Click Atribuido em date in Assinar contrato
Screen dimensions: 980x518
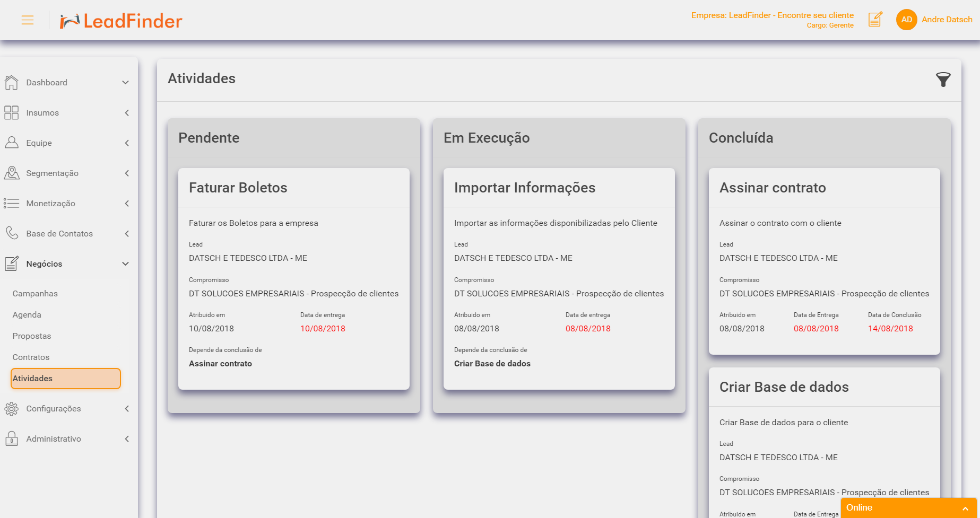[742, 329]
